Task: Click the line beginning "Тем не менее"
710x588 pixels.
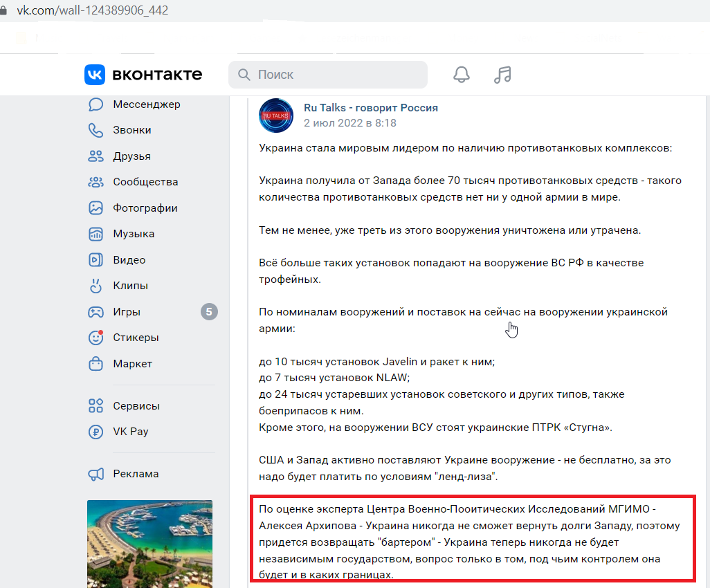Action: pyautogui.click(x=450, y=230)
